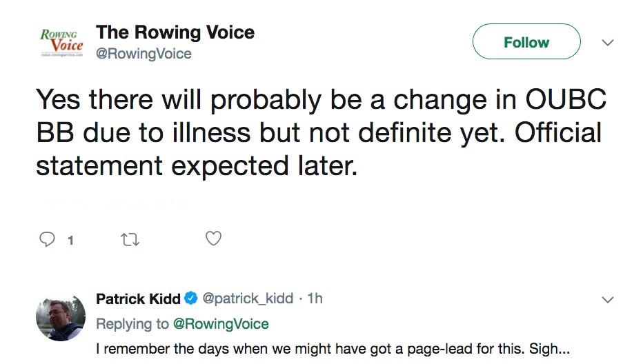
Task: Open the chevron menu beside Follow
Action: pyautogui.click(x=608, y=43)
